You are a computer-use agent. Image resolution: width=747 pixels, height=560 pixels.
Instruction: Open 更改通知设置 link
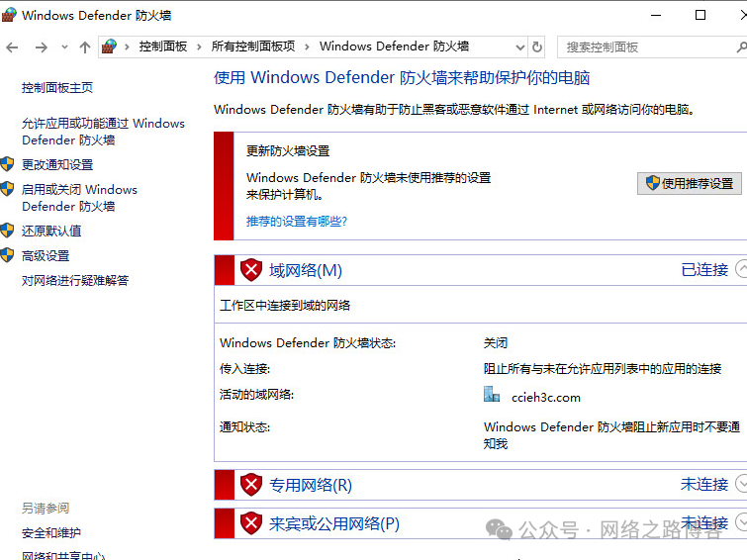[x=57, y=165]
